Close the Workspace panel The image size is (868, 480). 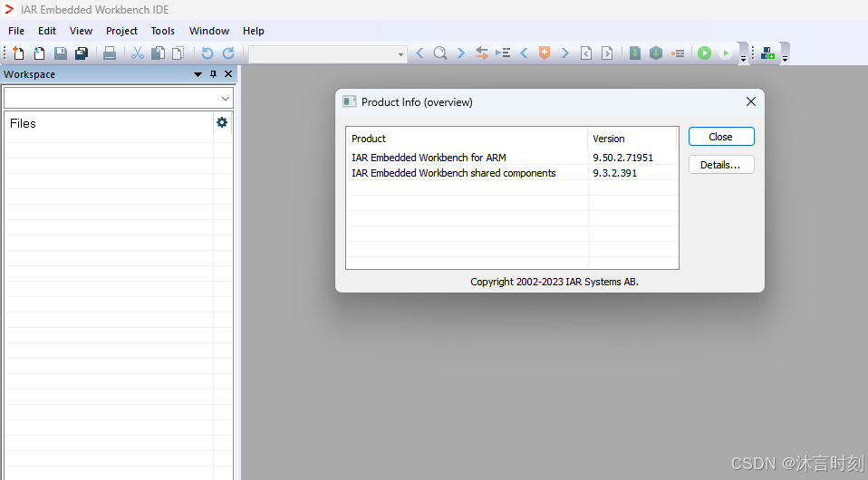click(x=228, y=74)
